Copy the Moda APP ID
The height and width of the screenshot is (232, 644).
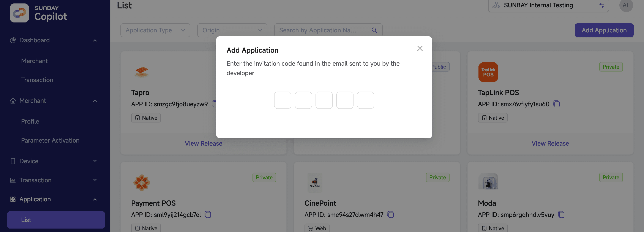561,215
